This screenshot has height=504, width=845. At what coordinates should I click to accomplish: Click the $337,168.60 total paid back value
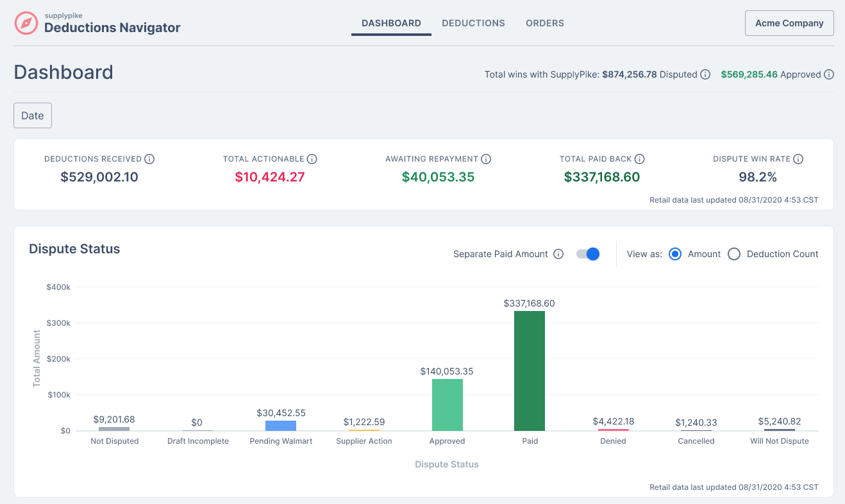pos(602,177)
